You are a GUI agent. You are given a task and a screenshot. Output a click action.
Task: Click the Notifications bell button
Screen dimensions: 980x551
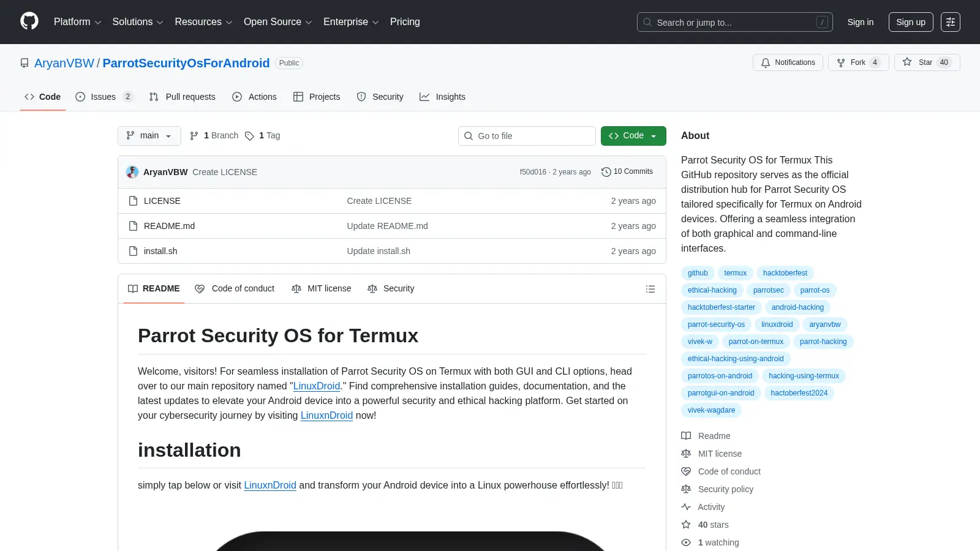[x=788, y=62]
